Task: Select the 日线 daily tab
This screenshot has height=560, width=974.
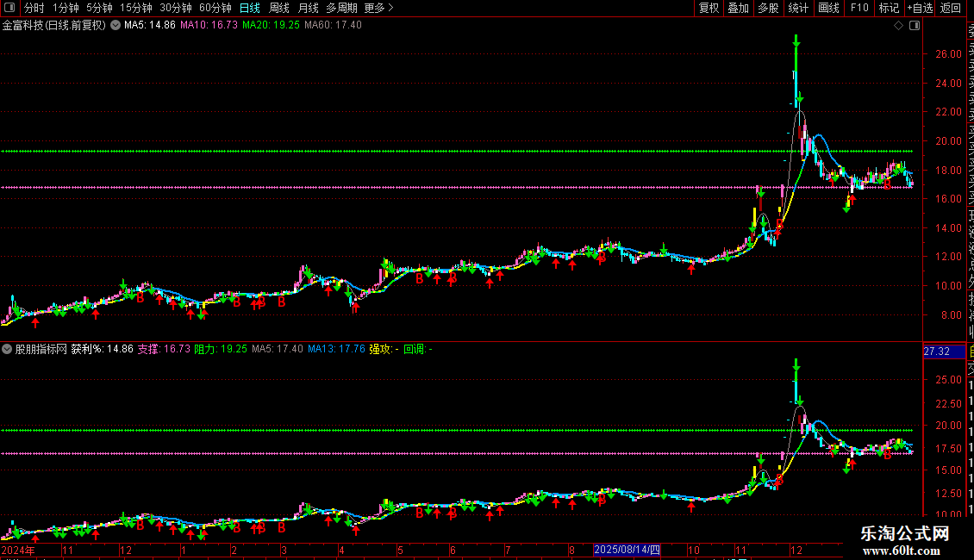Action: coord(250,8)
